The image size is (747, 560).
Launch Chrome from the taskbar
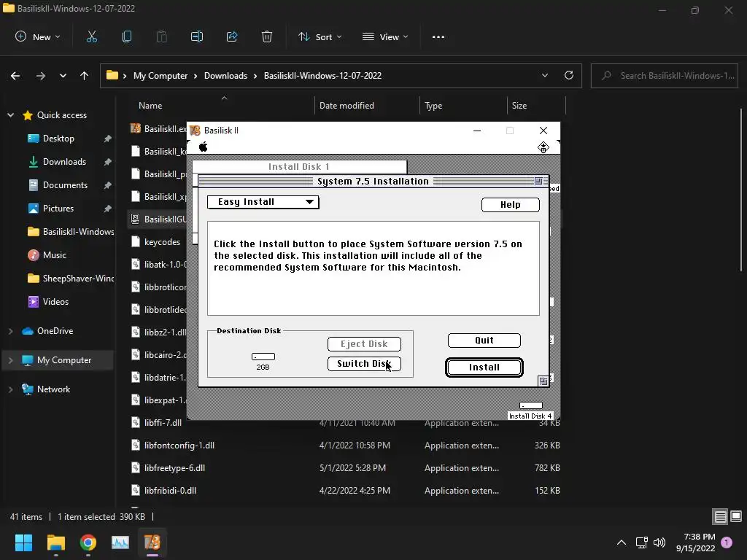pos(88,542)
